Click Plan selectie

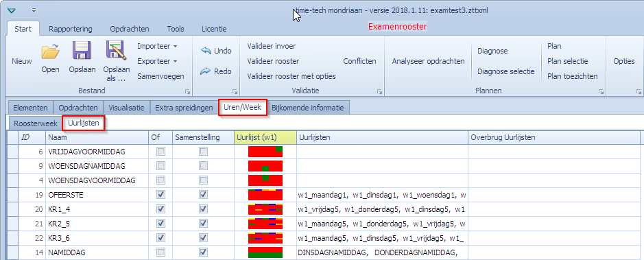tap(568, 61)
